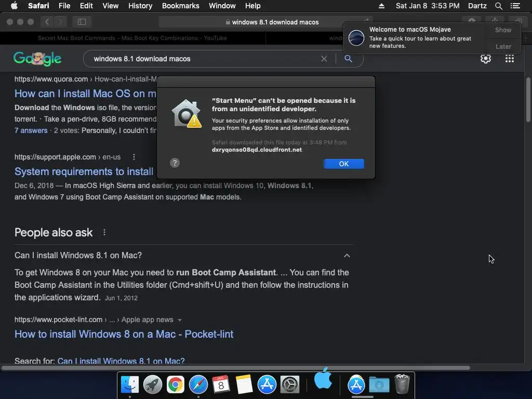Open Google settings gear

pos(486,59)
